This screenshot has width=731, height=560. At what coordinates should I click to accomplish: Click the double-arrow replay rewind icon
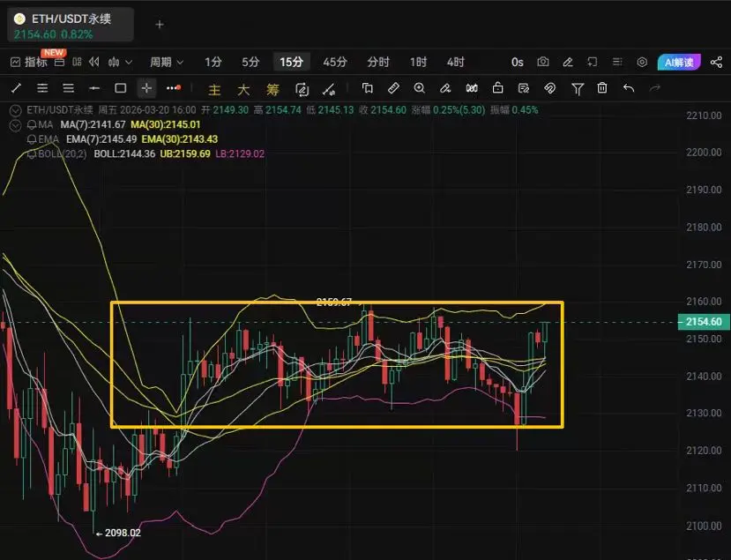point(94,62)
